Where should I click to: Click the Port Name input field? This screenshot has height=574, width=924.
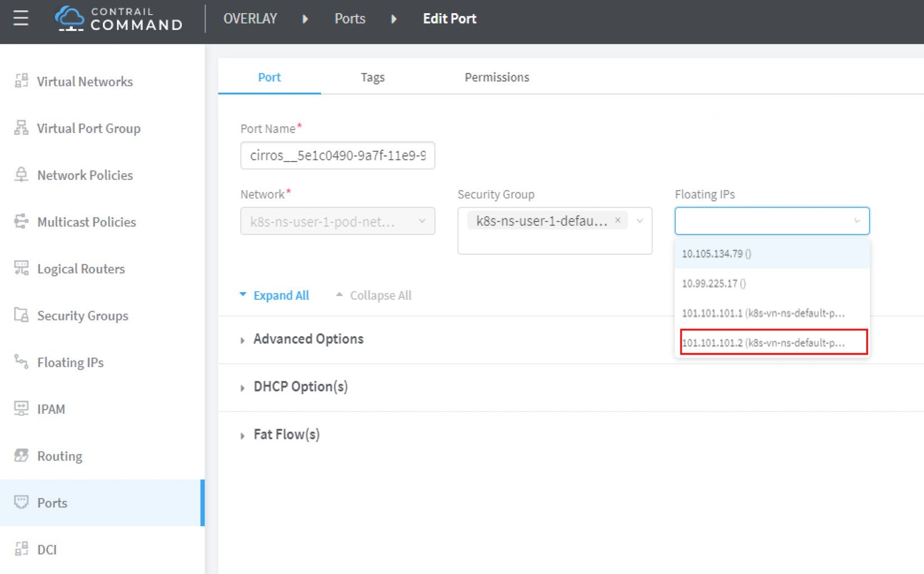(x=338, y=156)
